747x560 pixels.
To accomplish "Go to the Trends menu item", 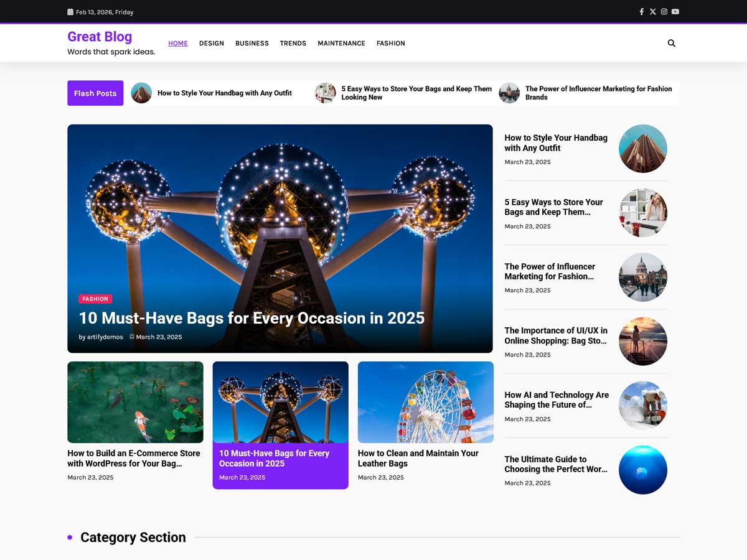I will tap(293, 44).
